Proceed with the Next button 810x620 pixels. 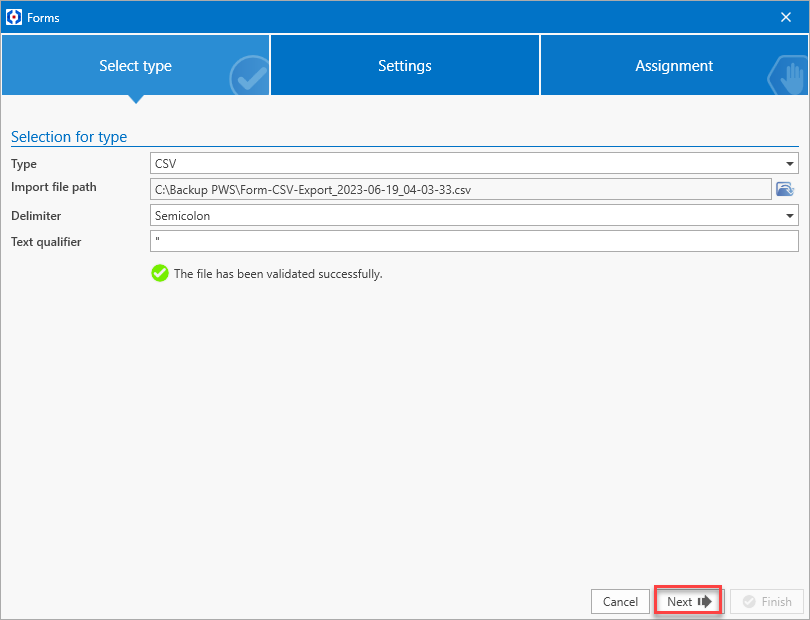coord(688,601)
